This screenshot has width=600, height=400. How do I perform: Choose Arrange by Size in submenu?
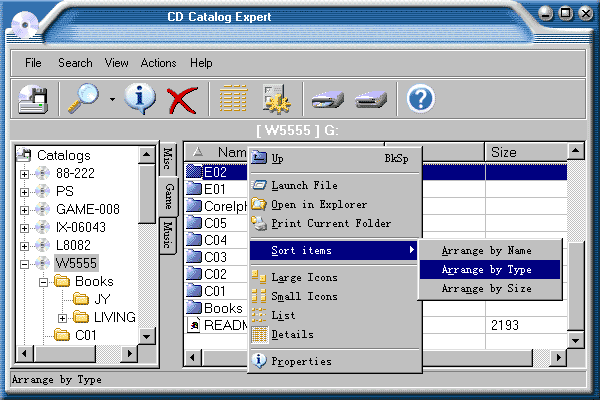tap(488, 288)
